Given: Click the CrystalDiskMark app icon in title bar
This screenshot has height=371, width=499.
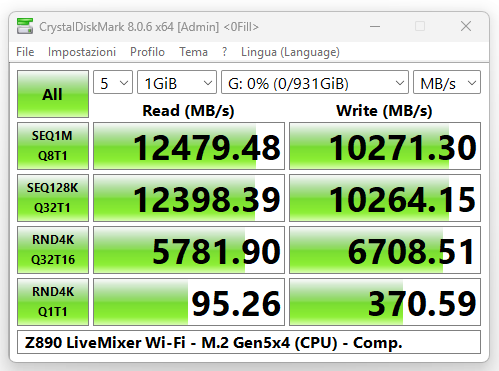Looking at the screenshot, I should (25, 26).
